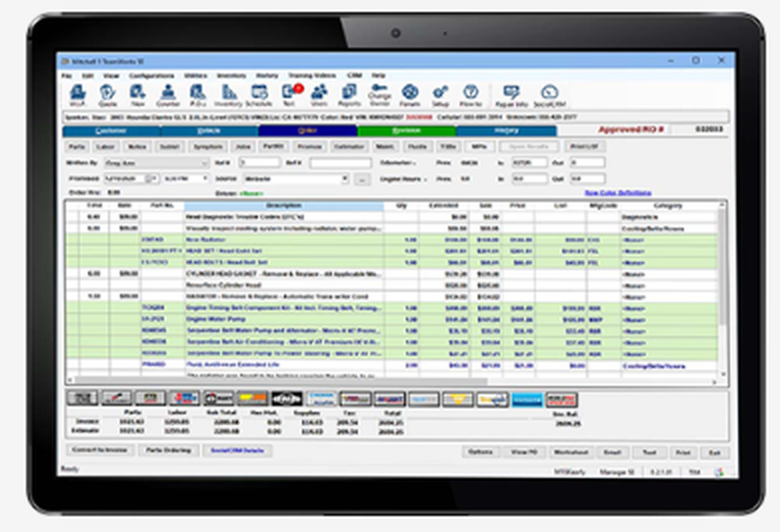The width and height of the screenshot is (780, 532).
Task: Open the Forums toolbar icon
Action: point(410,95)
